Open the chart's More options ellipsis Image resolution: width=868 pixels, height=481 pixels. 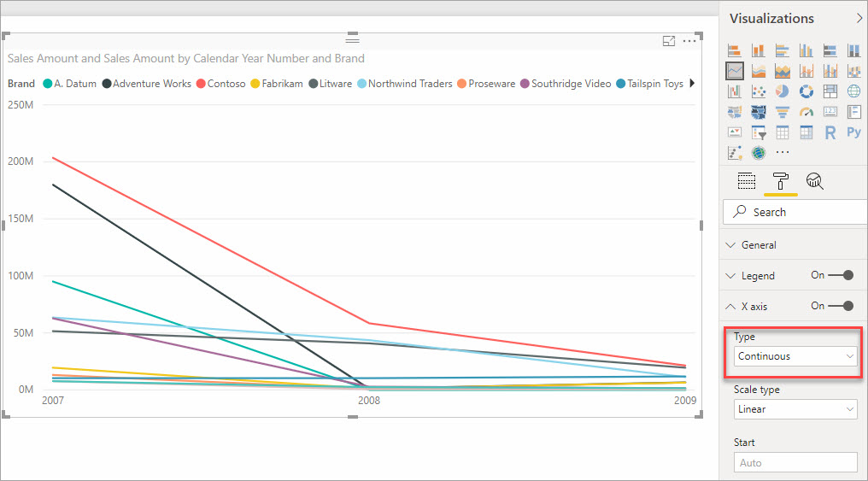tap(689, 41)
